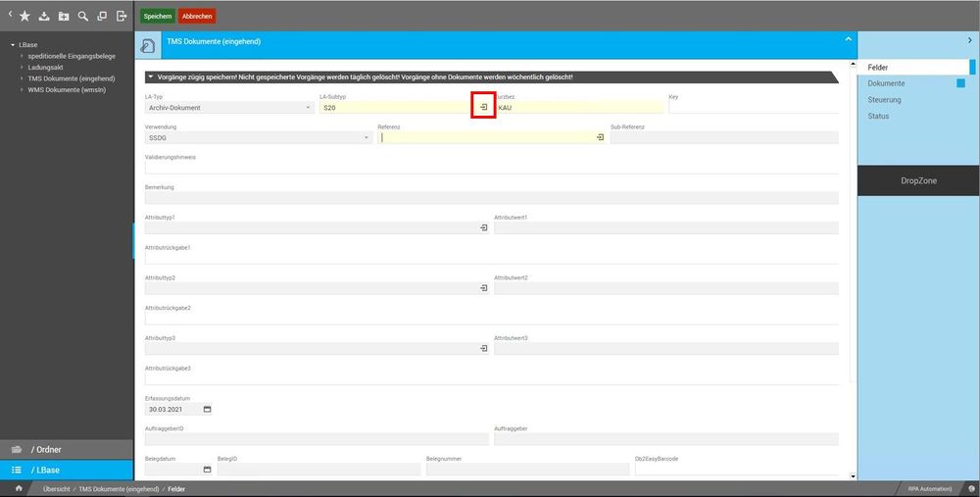Click the Attributwert1 field
This screenshot has width=980, height=497.
[x=666, y=228]
